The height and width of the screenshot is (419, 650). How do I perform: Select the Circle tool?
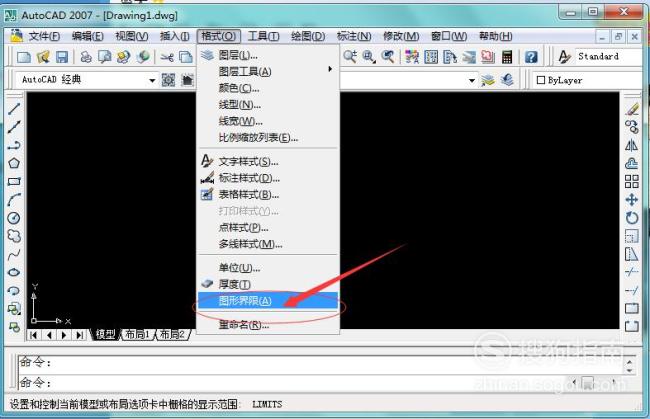(x=14, y=218)
